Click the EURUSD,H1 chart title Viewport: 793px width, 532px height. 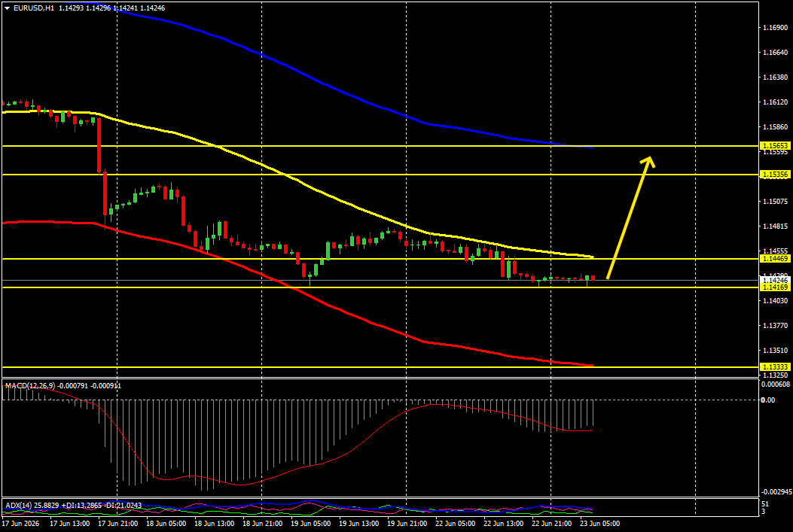pos(34,8)
